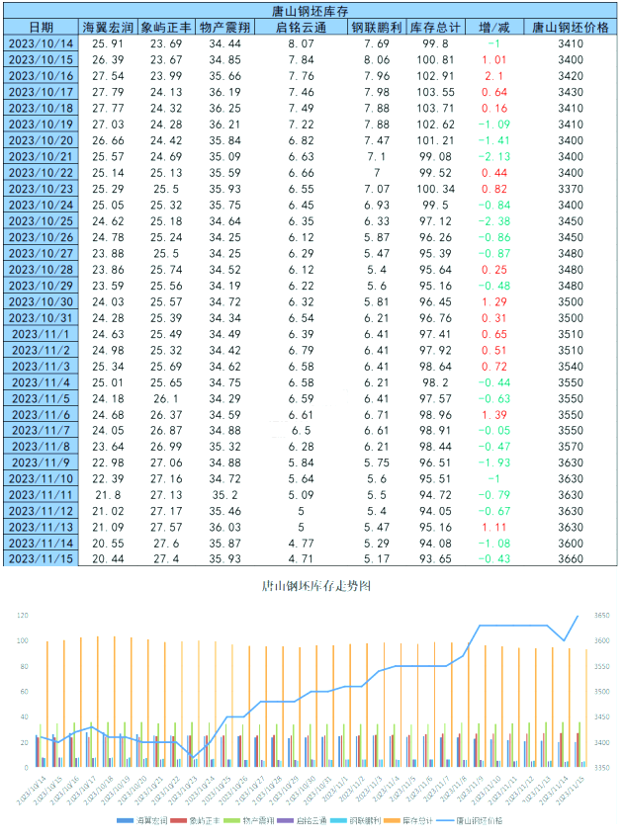Select 海翼宏润 value 21.8 on 2023/11/11
Image resolution: width=624 pixels, height=840 pixels.
pyautogui.click(x=108, y=495)
